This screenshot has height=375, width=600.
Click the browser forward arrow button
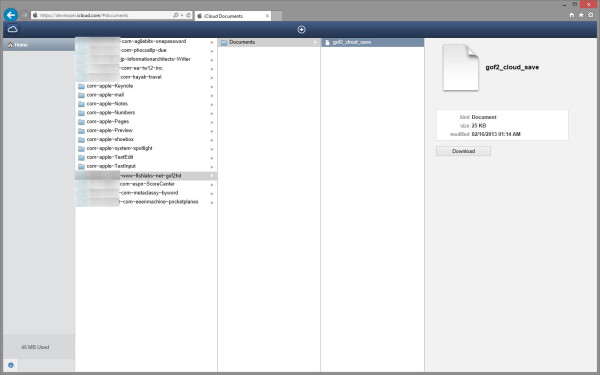[x=24, y=15]
